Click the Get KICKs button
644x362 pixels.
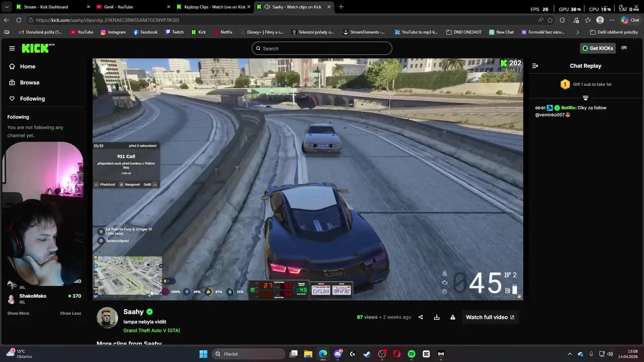[598, 48]
